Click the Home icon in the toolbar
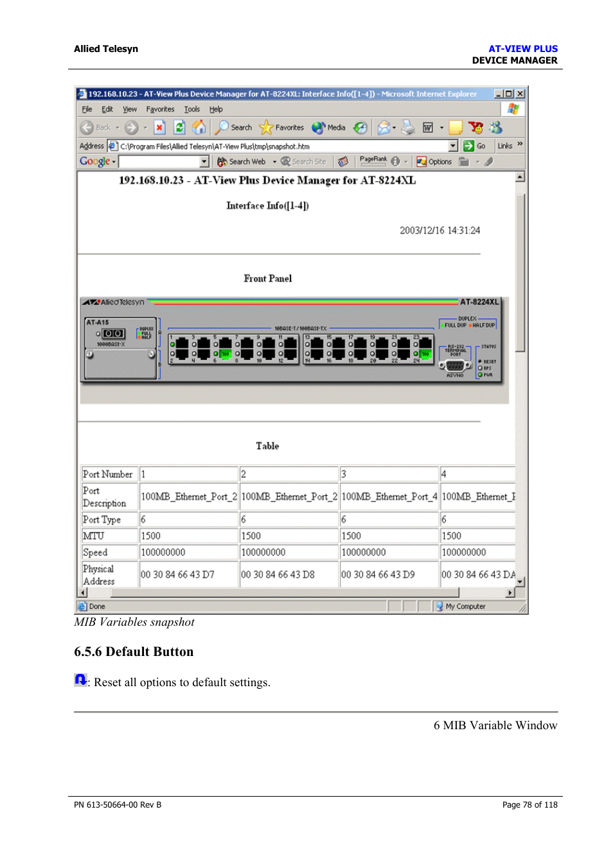The width and height of the screenshot is (613, 868). point(200,127)
